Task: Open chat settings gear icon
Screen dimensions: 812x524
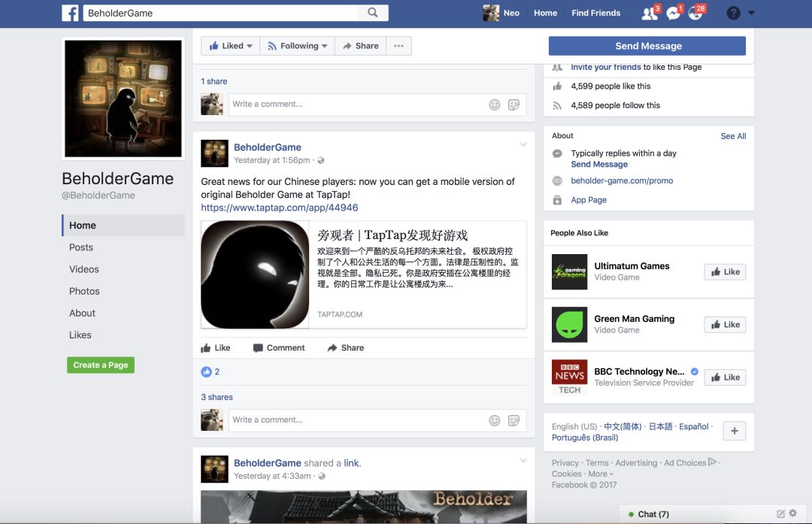Action: [x=793, y=513]
